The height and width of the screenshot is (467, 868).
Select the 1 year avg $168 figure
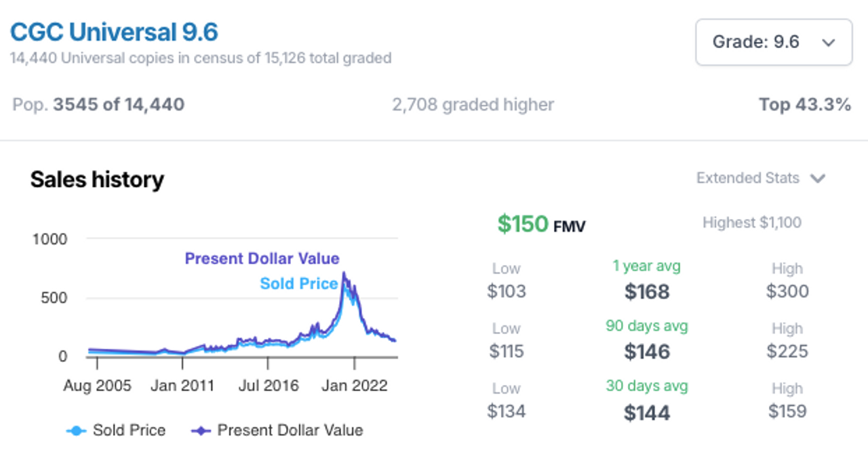click(647, 292)
